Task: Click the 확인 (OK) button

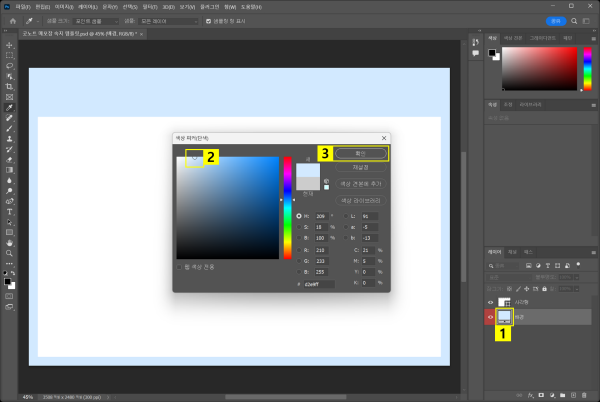Action: pos(360,154)
